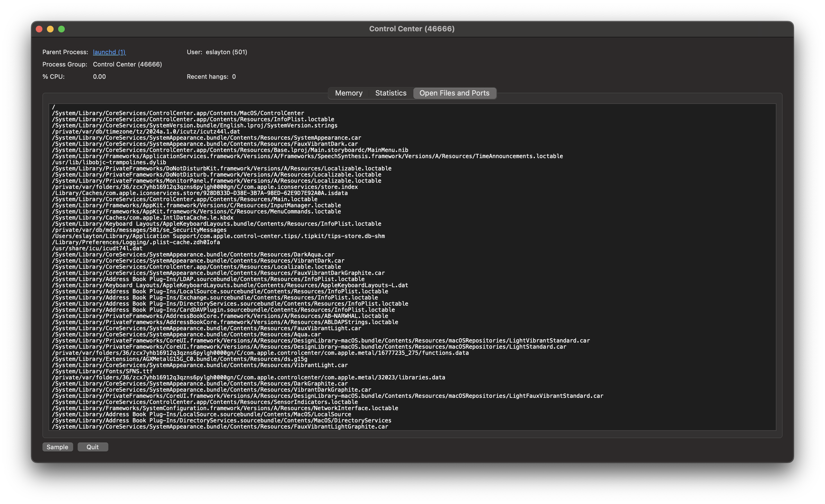Click the tips-store.db-shm file path
The width and height of the screenshot is (825, 504).
(x=218, y=236)
